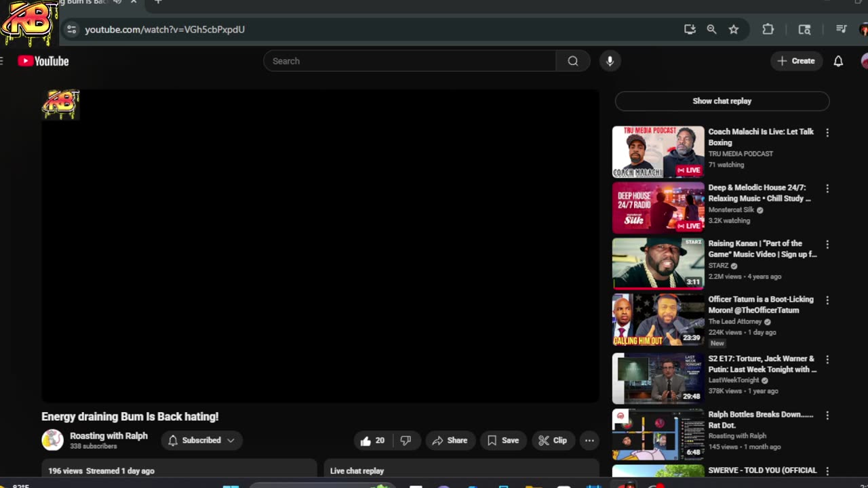Start voice search with microphone icon
868x488 pixels.
610,61
